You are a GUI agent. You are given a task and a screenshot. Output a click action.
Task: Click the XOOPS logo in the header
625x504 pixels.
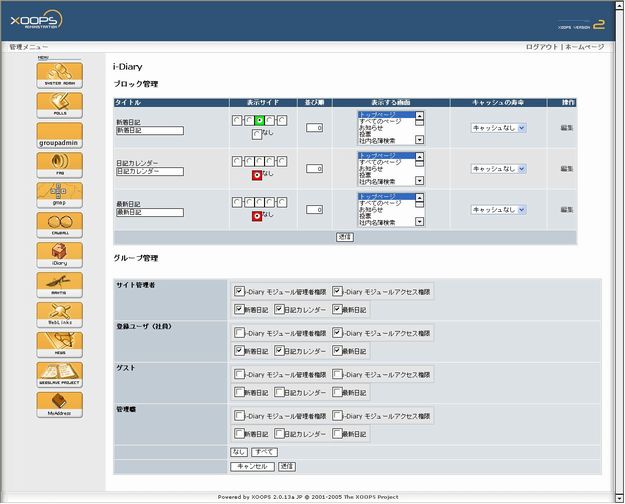(36, 20)
